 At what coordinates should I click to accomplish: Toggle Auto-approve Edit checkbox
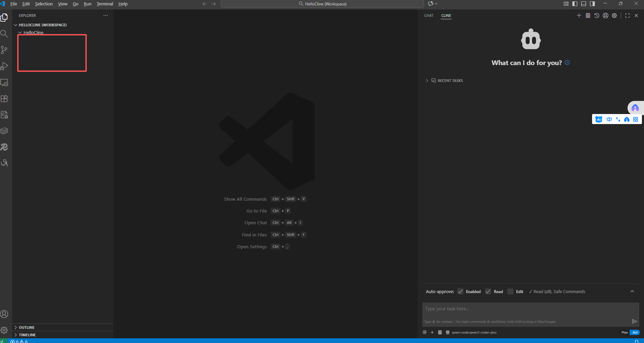click(x=510, y=291)
